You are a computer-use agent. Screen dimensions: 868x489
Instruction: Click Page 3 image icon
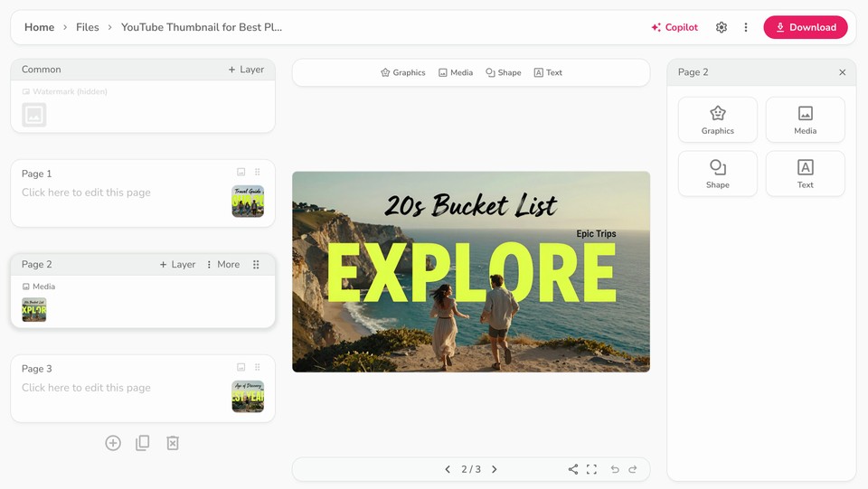tap(241, 367)
